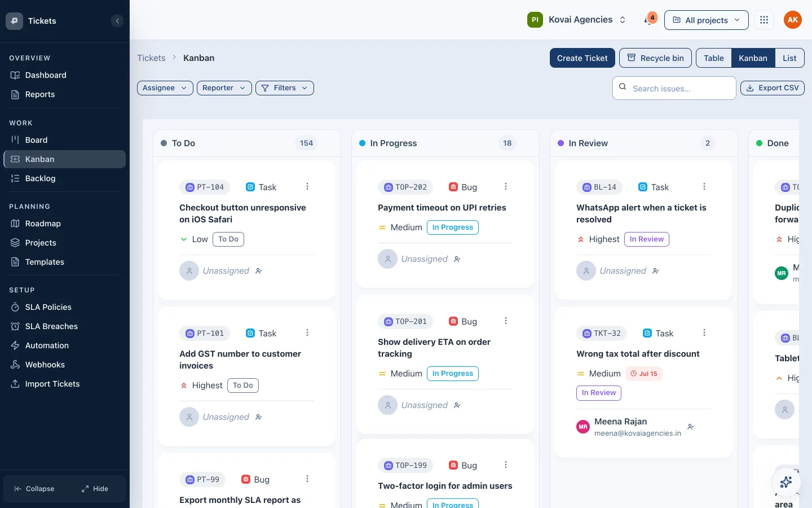Select the Kanban view tab
This screenshot has height=508, width=812.
(x=753, y=58)
